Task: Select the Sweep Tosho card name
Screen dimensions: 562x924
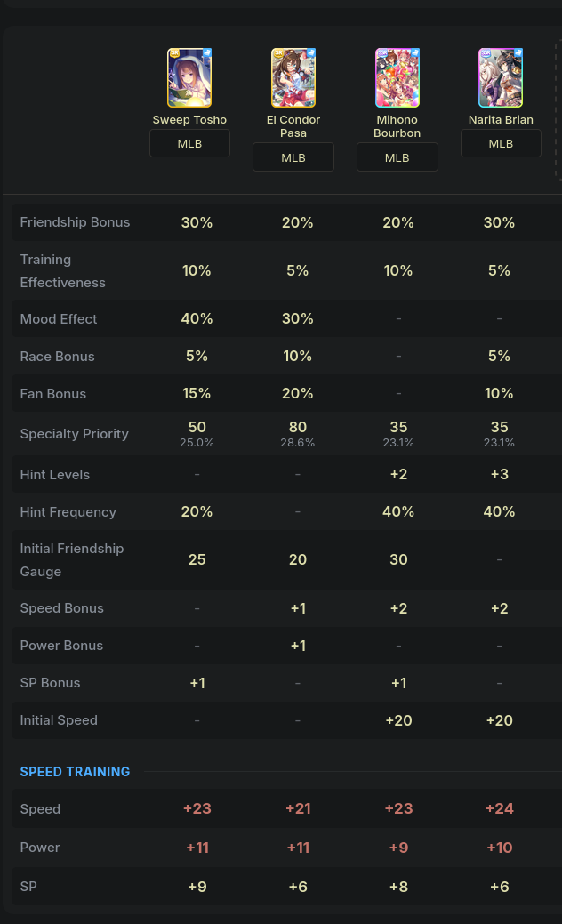Action: pyautogui.click(x=189, y=120)
